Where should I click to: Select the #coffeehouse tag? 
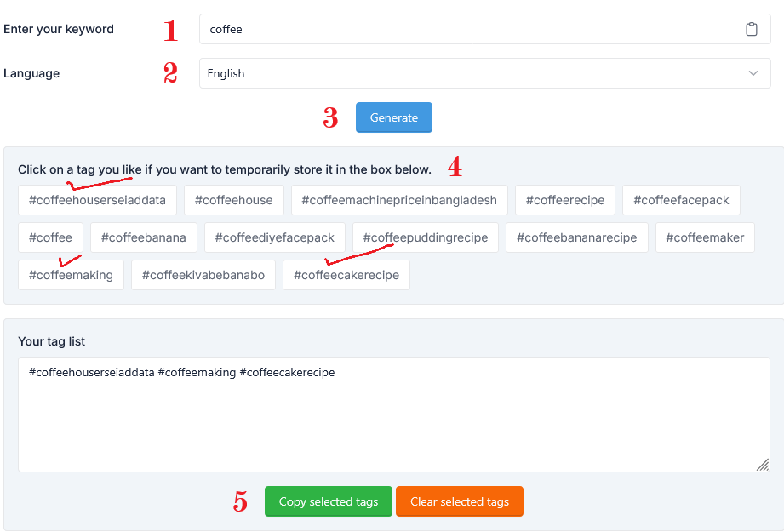pyautogui.click(x=234, y=200)
